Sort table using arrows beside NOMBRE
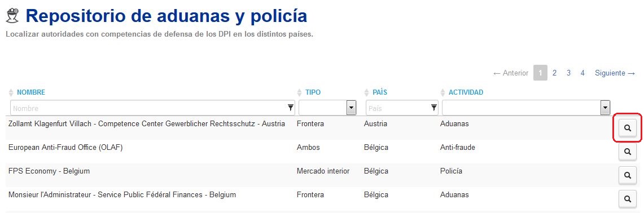 [x=11, y=92]
